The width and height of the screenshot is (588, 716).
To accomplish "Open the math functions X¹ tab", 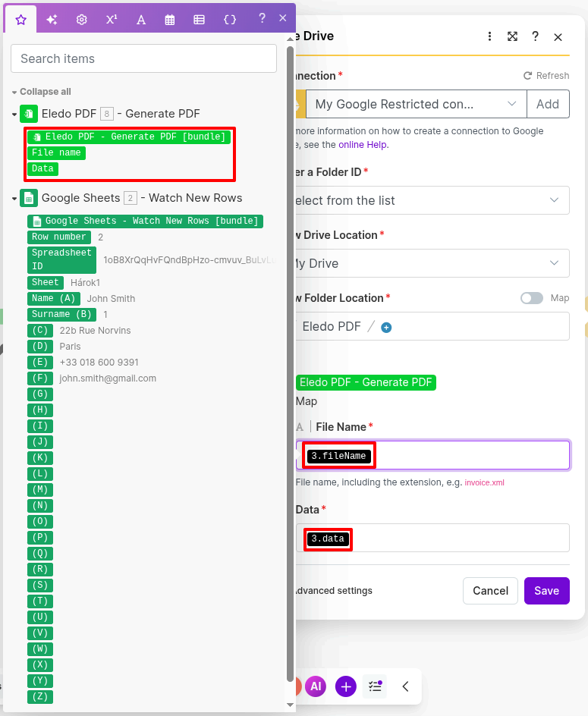I will point(111,19).
